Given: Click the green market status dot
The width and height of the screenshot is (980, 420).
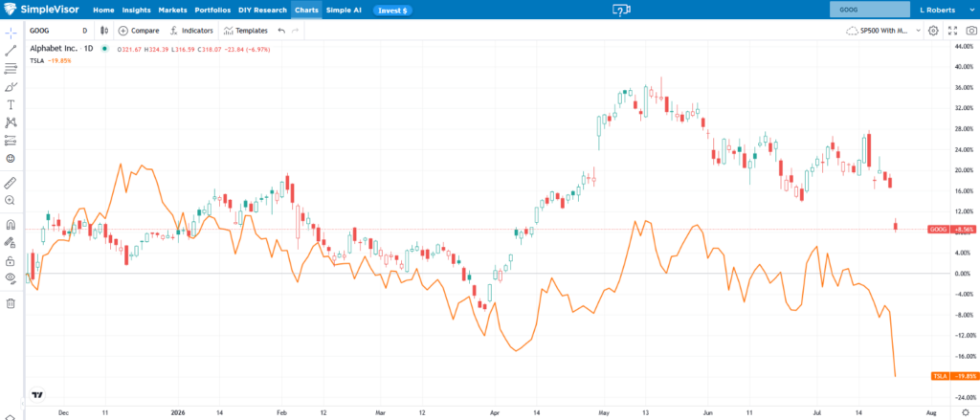Looking at the screenshot, I should pos(104,48).
